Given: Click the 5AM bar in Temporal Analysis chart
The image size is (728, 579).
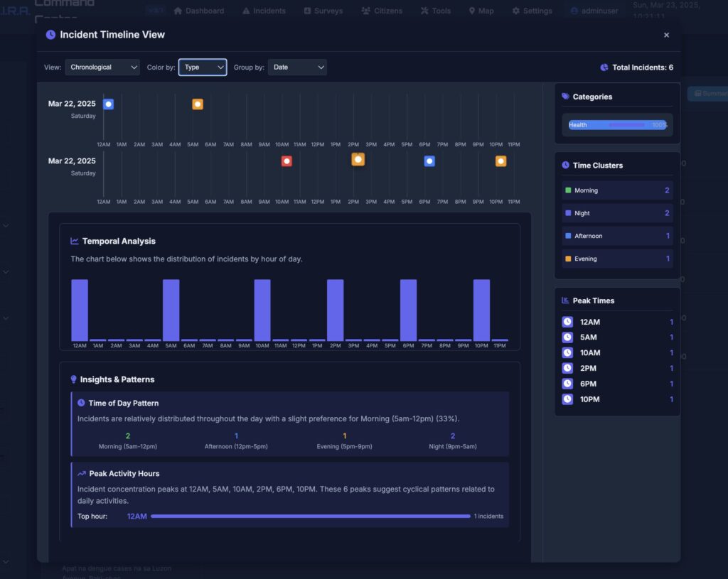Looking at the screenshot, I should click(171, 310).
